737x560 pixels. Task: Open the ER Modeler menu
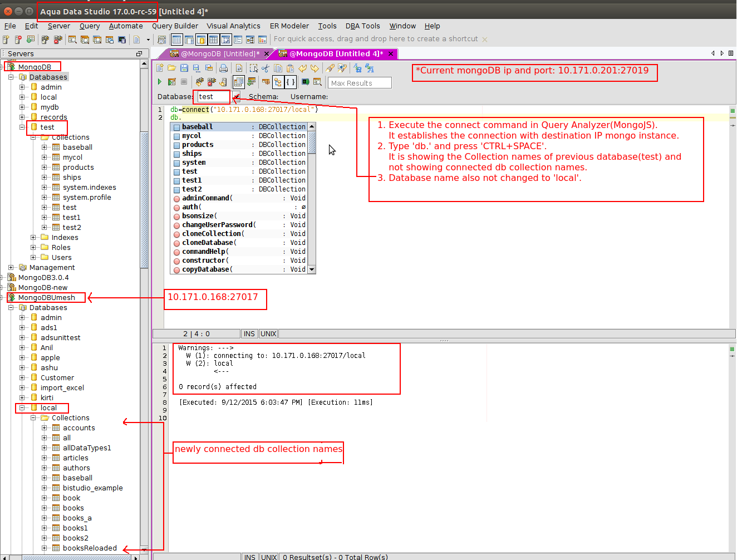click(289, 26)
